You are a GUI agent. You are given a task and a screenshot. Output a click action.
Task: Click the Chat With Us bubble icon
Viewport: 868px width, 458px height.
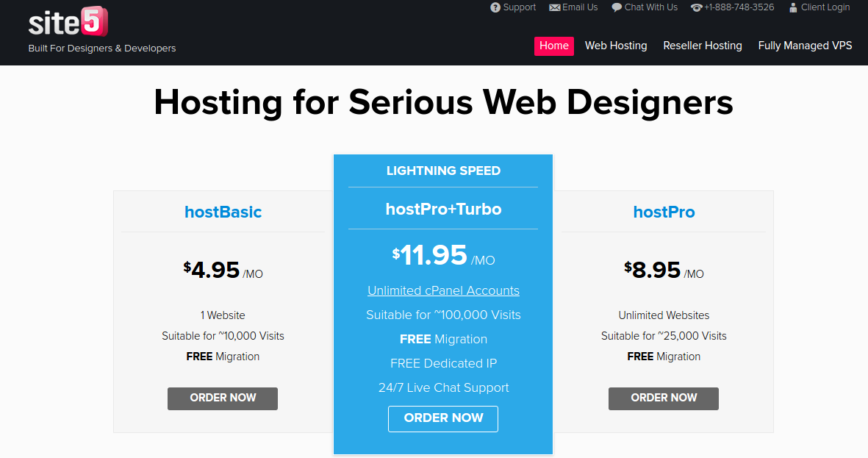(617, 7)
